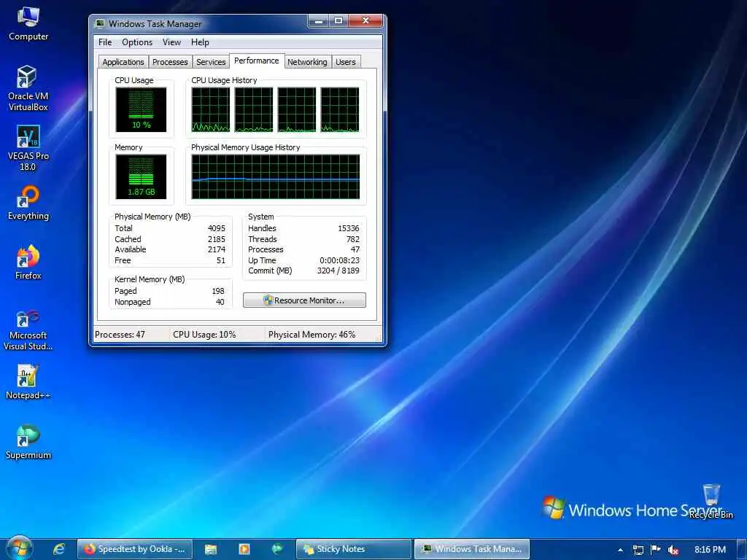Select the VEGAS Pro 18.0 desktop icon
Screen dimensions: 747x560
[28, 148]
